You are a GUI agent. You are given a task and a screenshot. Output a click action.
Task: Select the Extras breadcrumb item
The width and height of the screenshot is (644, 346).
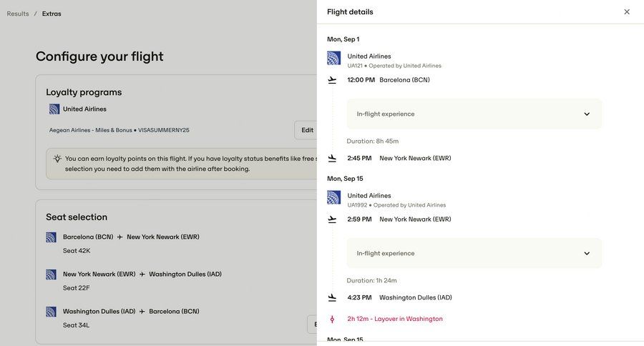(52, 14)
